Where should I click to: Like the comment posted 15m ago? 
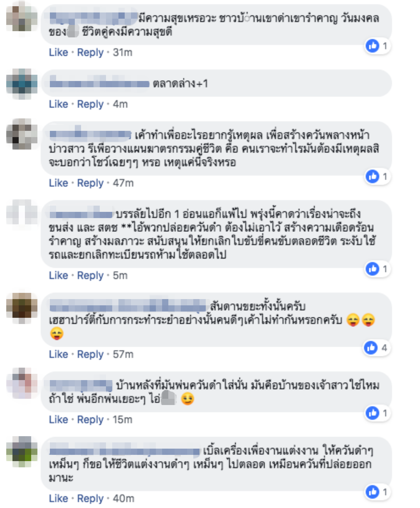pyautogui.click(x=58, y=420)
